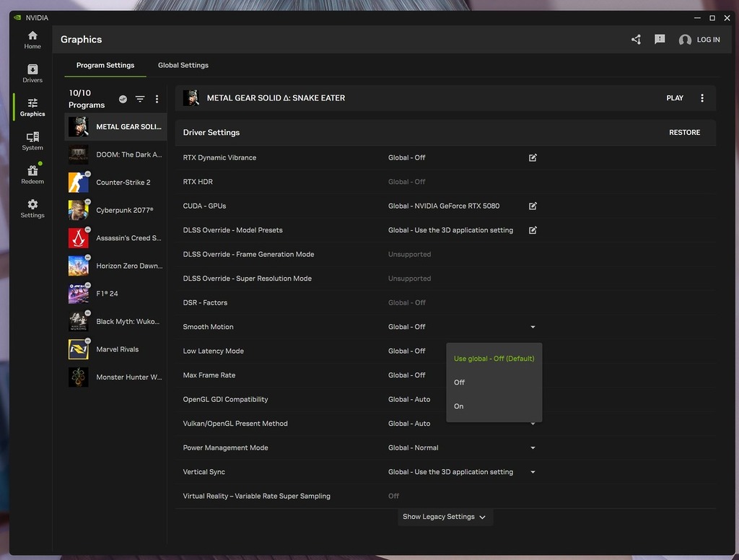Click Driver Settings heading
The image size is (739, 560).
[x=211, y=133]
